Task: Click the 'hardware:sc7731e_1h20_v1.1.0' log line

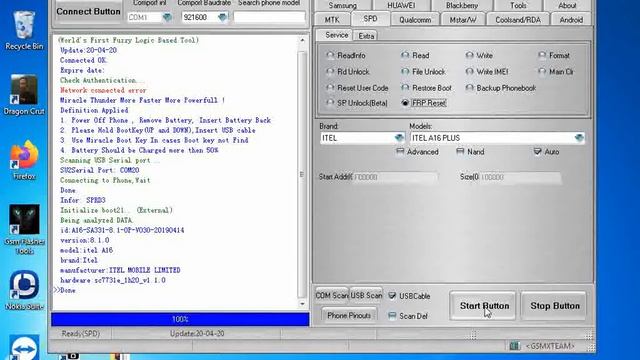Action: 113,280
